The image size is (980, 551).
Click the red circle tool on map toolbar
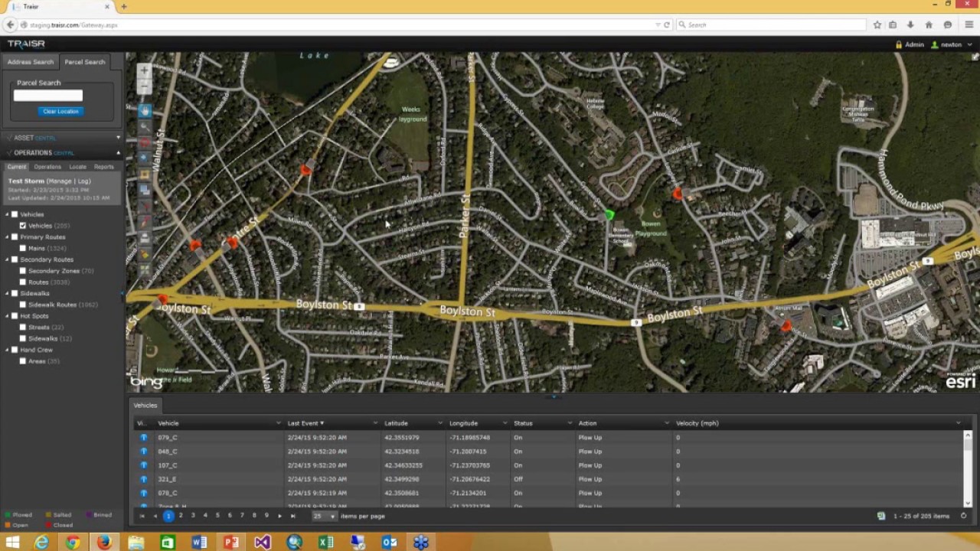(x=145, y=142)
